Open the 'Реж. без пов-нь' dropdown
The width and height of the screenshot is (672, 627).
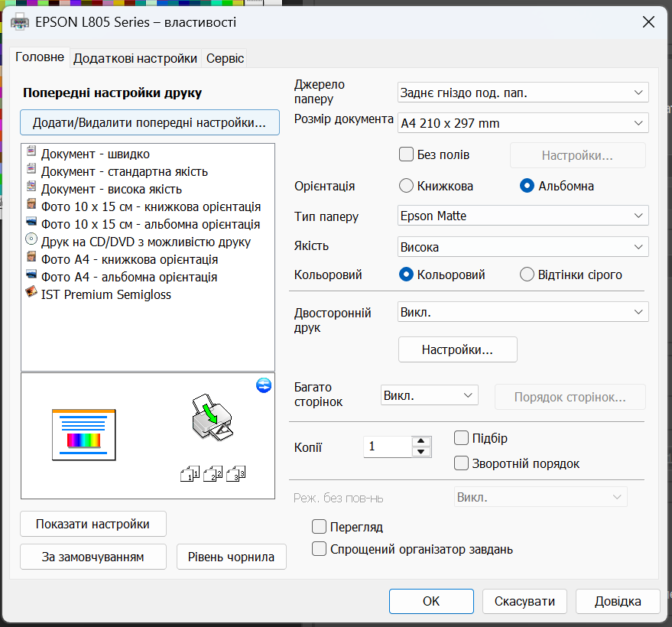[x=541, y=497]
